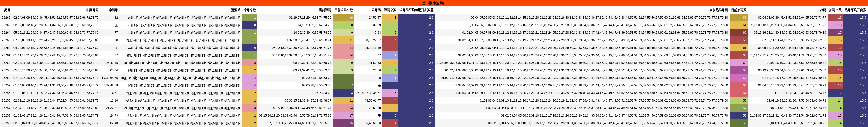This screenshot has width=868, height=127.
Task: Click period number 26257
Action: point(6,85)
